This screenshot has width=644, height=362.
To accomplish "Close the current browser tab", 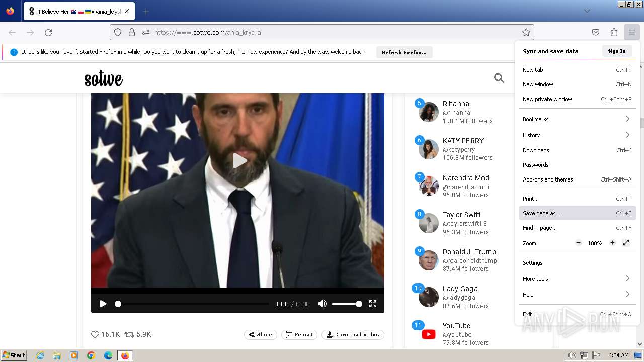I will (x=126, y=11).
